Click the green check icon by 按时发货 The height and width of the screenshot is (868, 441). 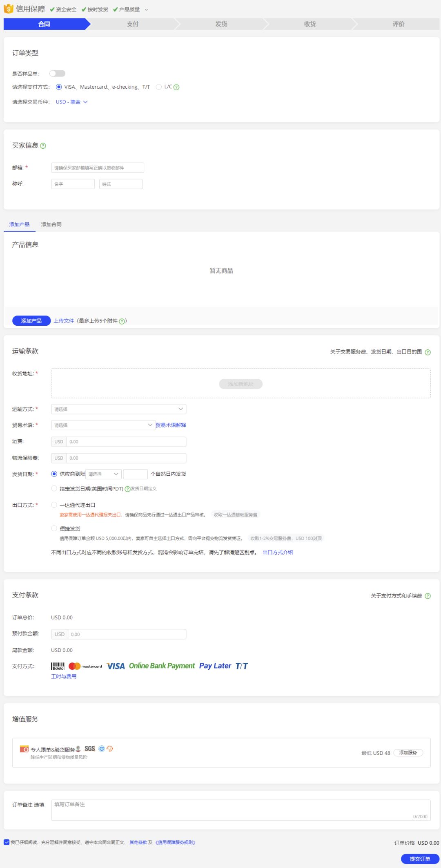click(x=84, y=9)
